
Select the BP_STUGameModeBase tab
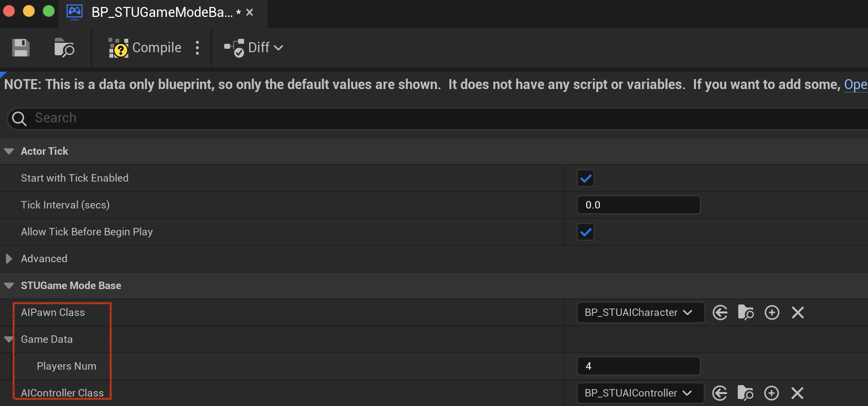tap(162, 12)
